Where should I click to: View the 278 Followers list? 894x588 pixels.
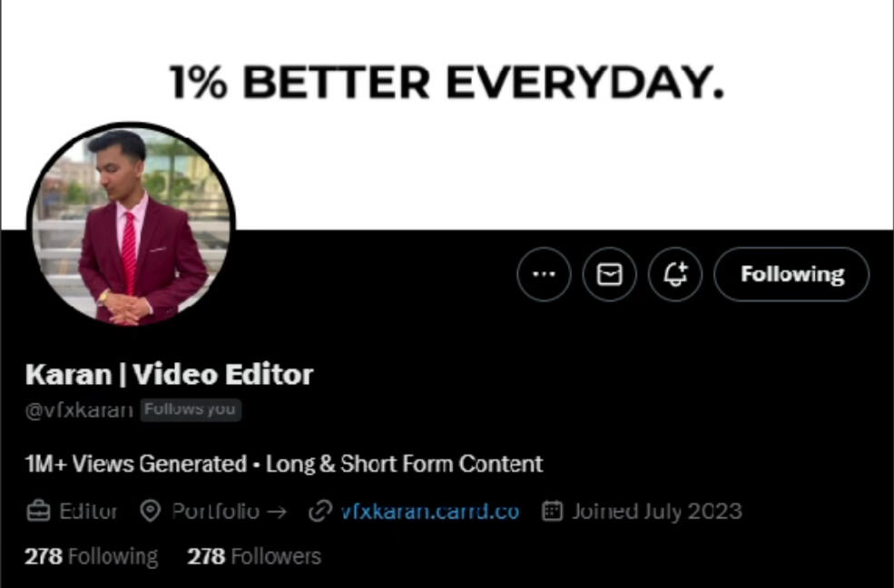pyautogui.click(x=254, y=556)
